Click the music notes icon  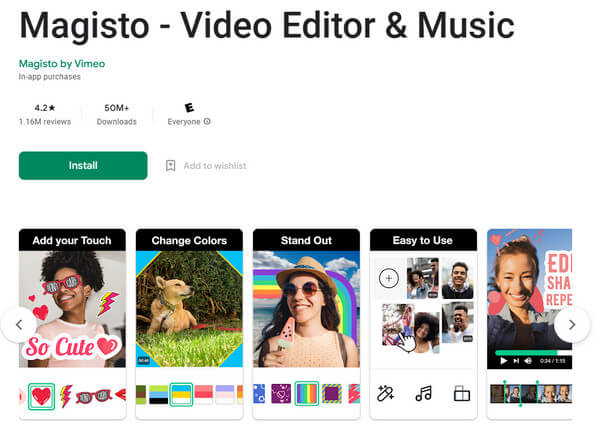click(x=424, y=393)
